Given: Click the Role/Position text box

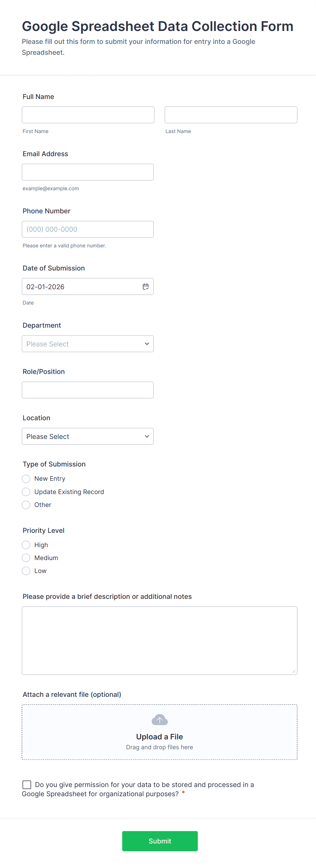Looking at the screenshot, I should click(x=88, y=390).
